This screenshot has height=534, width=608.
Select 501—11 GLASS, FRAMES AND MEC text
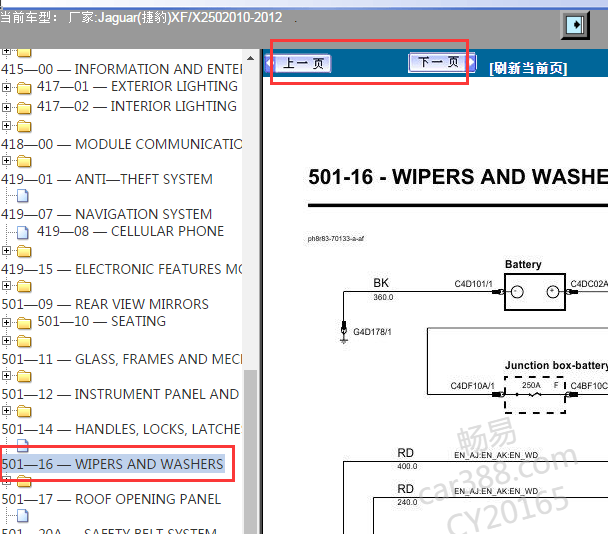coord(122,359)
